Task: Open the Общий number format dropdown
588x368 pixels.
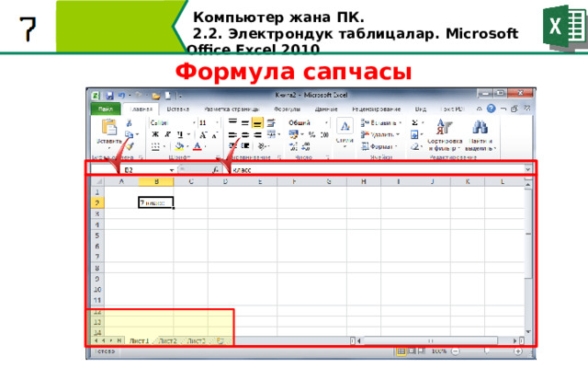Action: (x=326, y=122)
